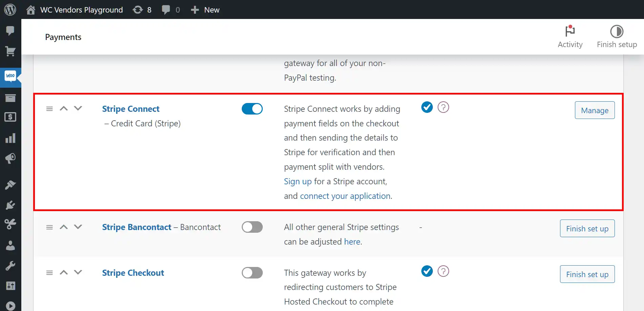Open Comments in the admin sidebar
The width and height of the screenshot is (644, 311).
coord(10,31)
